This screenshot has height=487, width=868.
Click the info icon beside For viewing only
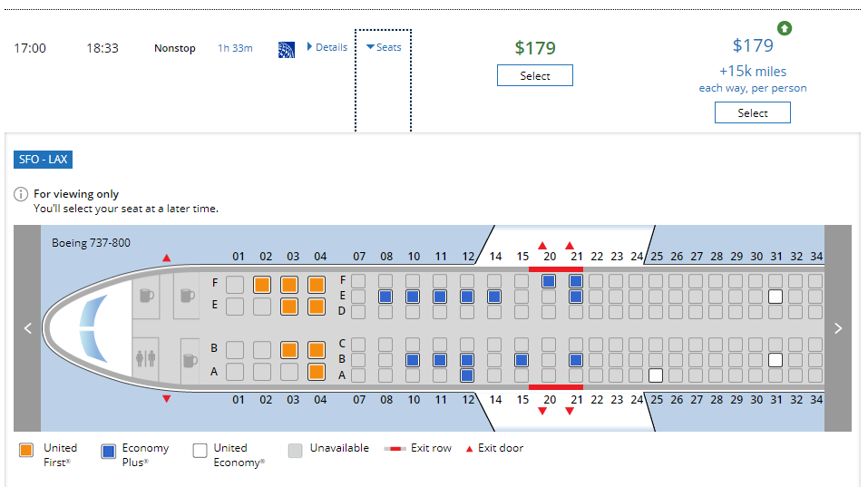click(21, 194)
